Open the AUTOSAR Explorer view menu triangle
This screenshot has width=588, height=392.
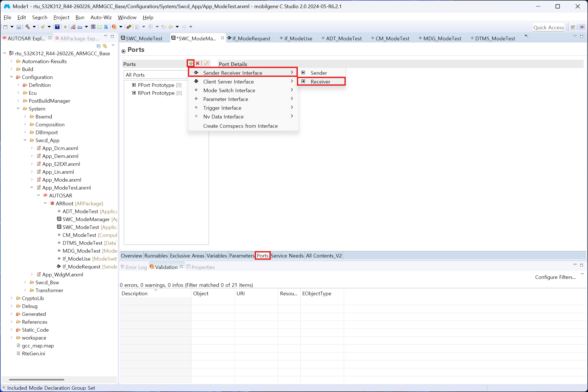tap(113, 45)
